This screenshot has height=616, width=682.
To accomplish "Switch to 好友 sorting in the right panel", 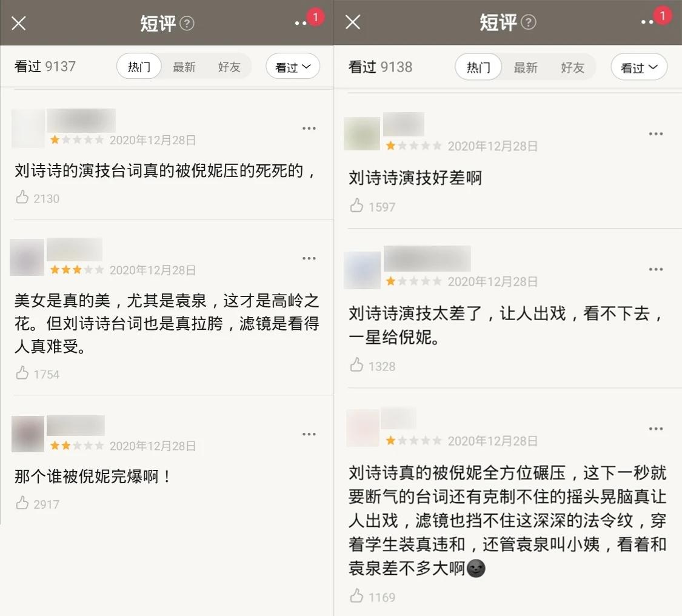I will (572, 67).
